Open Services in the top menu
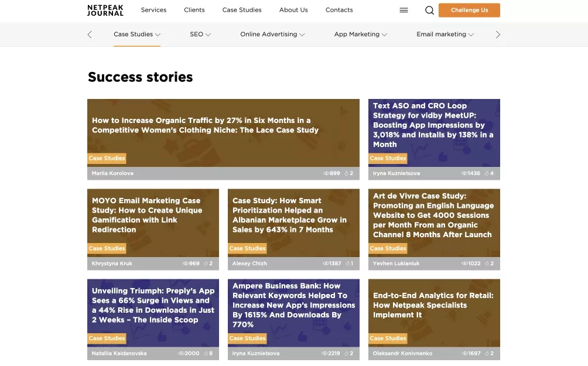The image size is (588, 366). tap(153, 10)
